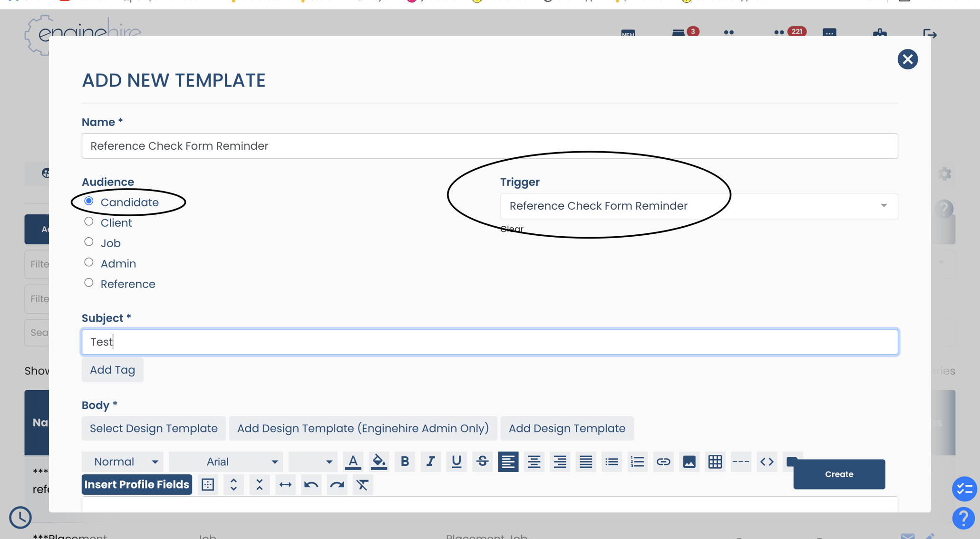Select the Reference audience

point(88,282)
